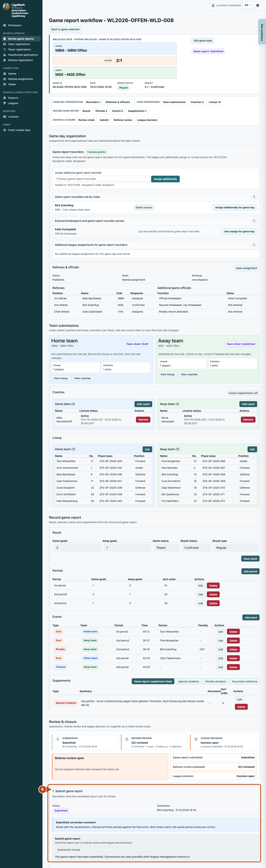Open the Result type Regular dropdown
This screenshot has height=868, width=266.
(236, 547)
